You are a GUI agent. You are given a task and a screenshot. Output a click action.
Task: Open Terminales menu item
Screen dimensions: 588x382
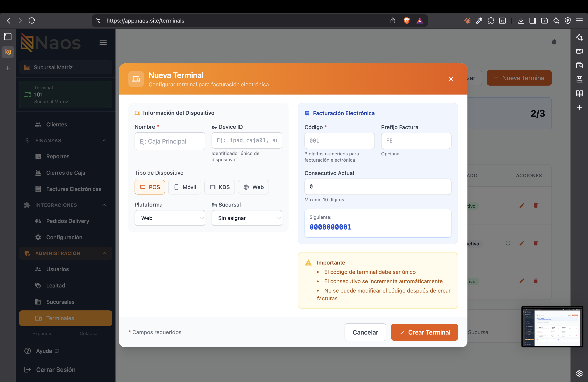tap(66, 318)
